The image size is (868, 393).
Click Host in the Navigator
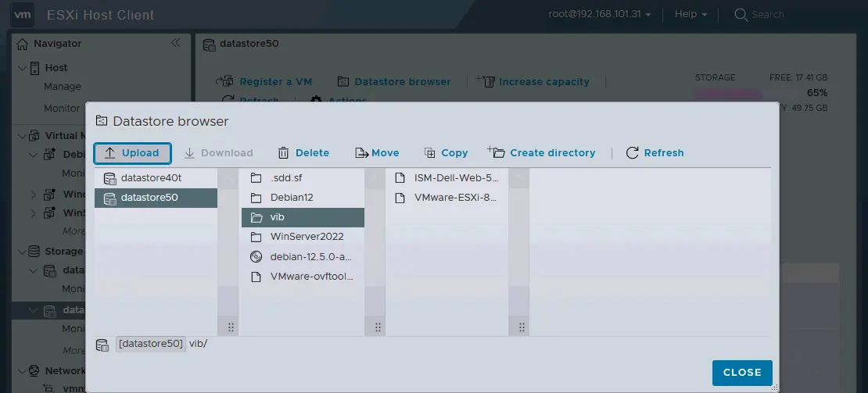click(56, 67)
